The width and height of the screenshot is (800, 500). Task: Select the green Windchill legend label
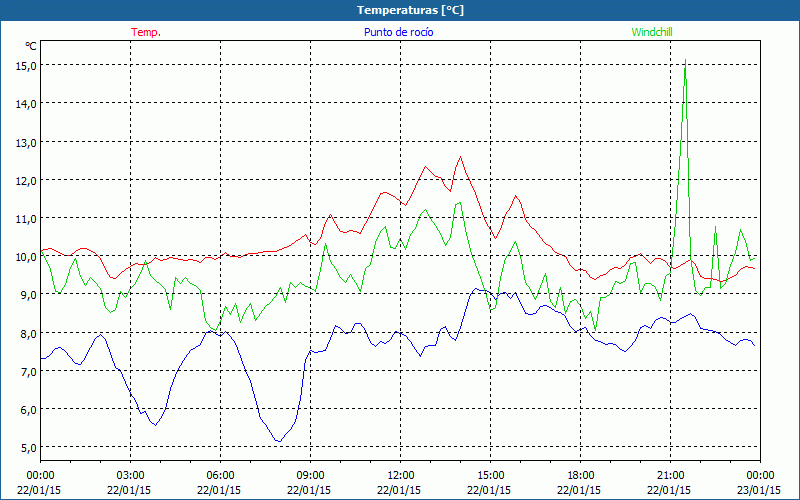click(x=652, y=32)
